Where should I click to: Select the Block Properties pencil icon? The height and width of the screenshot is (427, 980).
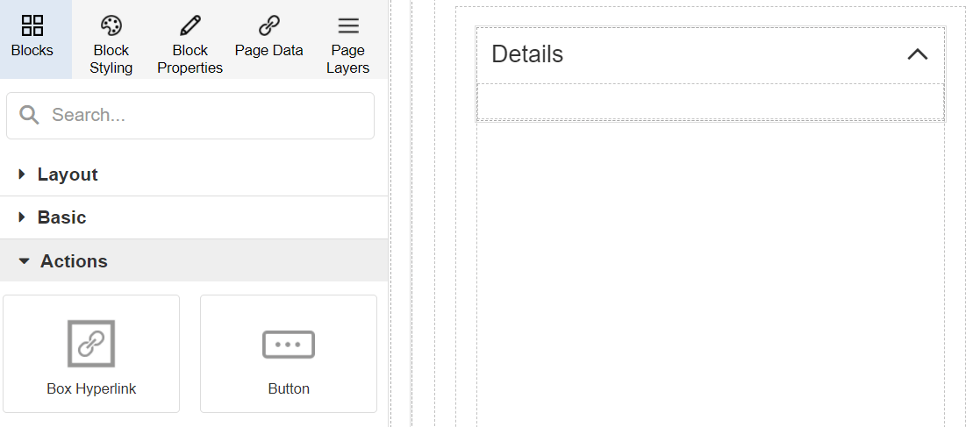tap(190, 25)
